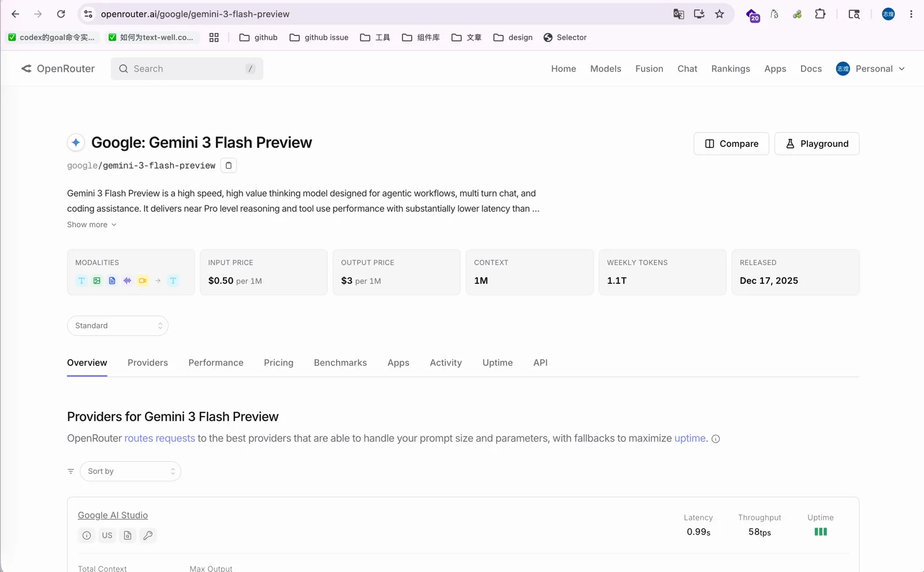Switch to the Pricing tab
The width and height of the screenshot is (924, 572).
278,363
